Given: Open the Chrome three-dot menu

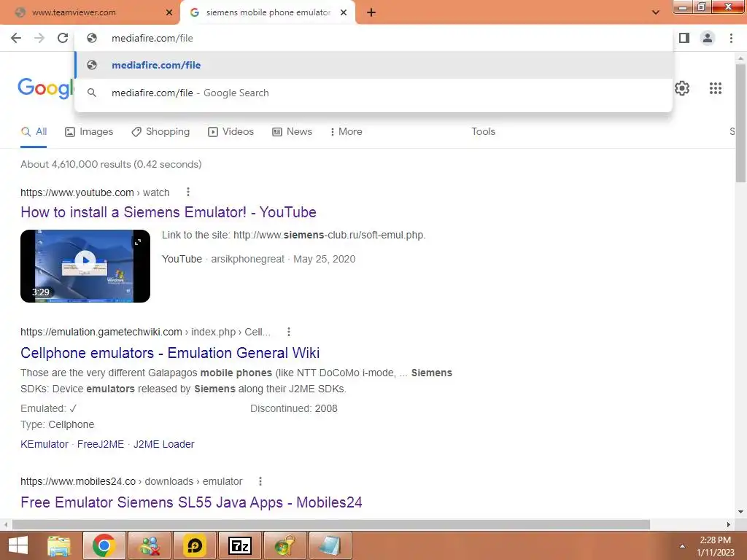Looking at the screenshot, I should pos(731,38).
